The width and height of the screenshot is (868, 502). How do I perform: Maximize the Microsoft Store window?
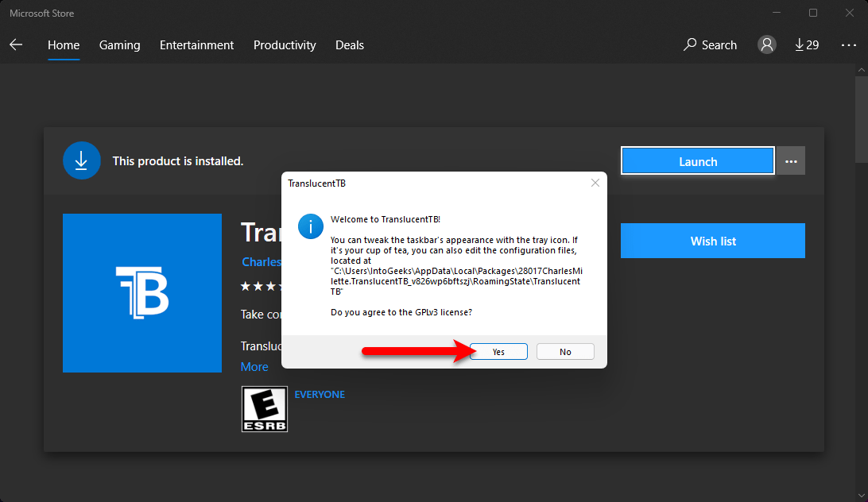(813, 13)
